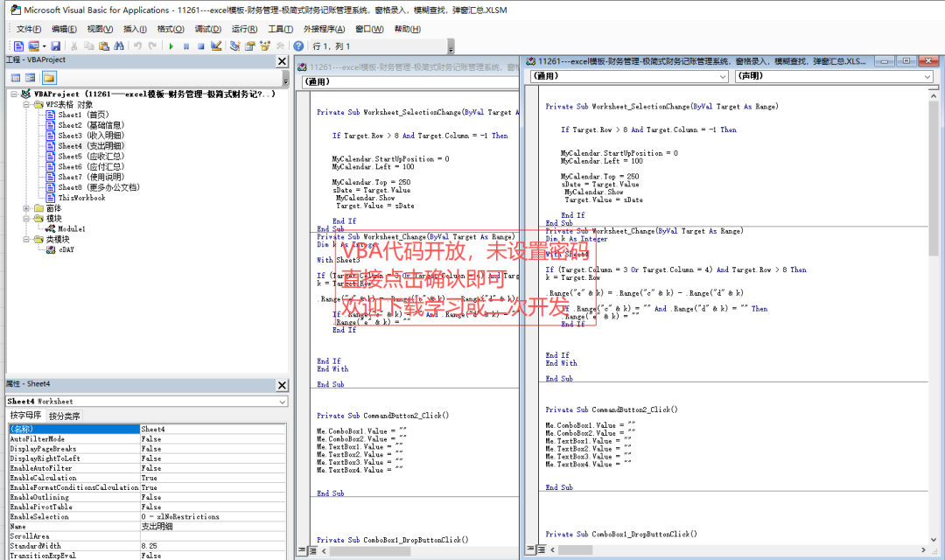Viewport: 945px width, 560px height.
Task: Click the Reset (stop) toolbar icon
Action: tap(200, 46)
